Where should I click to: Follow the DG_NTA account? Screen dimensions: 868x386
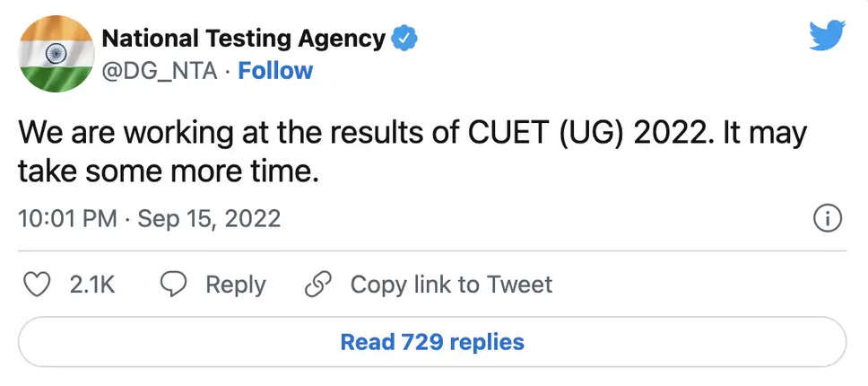[275, 71]
